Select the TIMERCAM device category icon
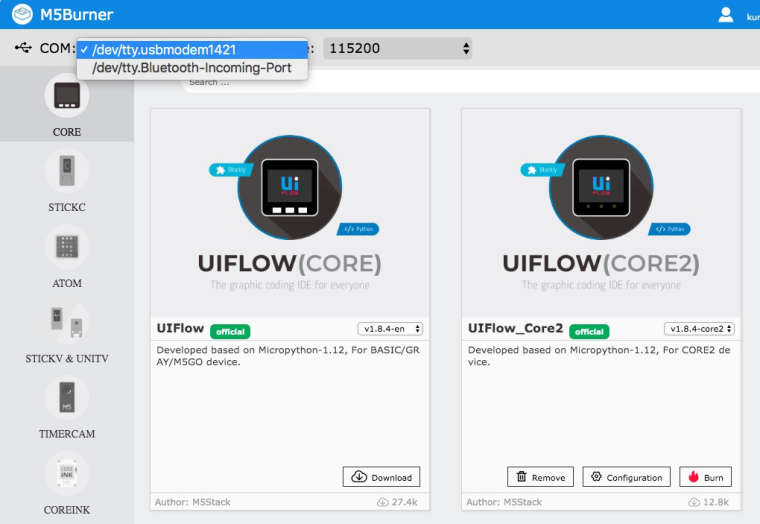Screen dimensions: 760x524 [67, 397]
